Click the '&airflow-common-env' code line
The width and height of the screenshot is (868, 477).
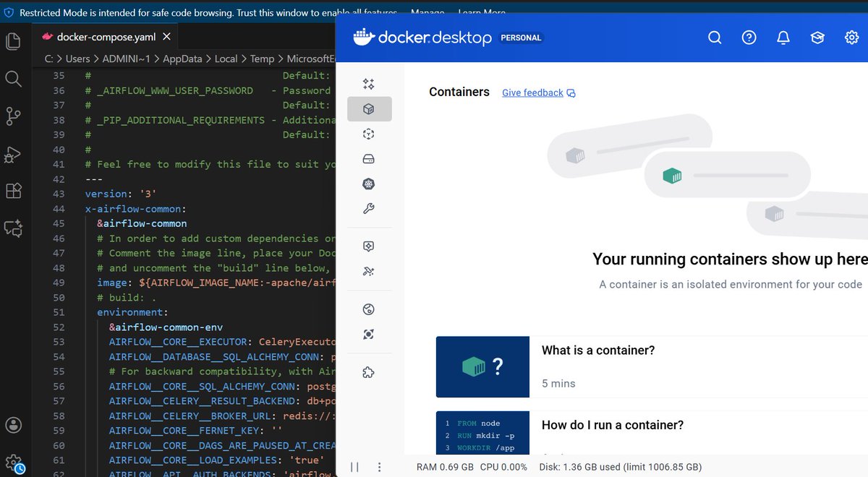[166, 327]
